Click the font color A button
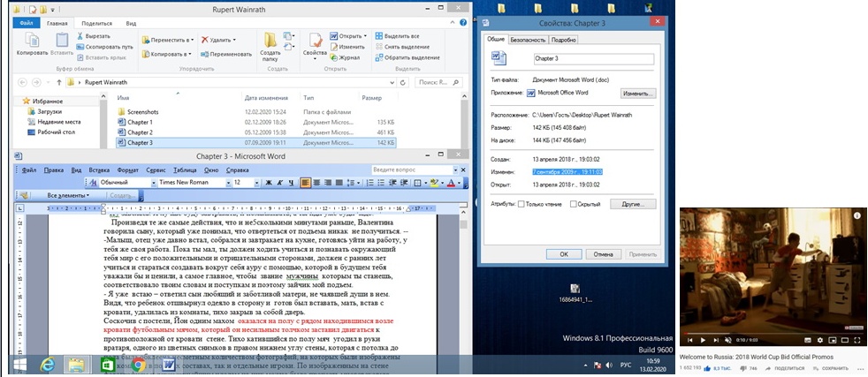 (x=451, y=183)
